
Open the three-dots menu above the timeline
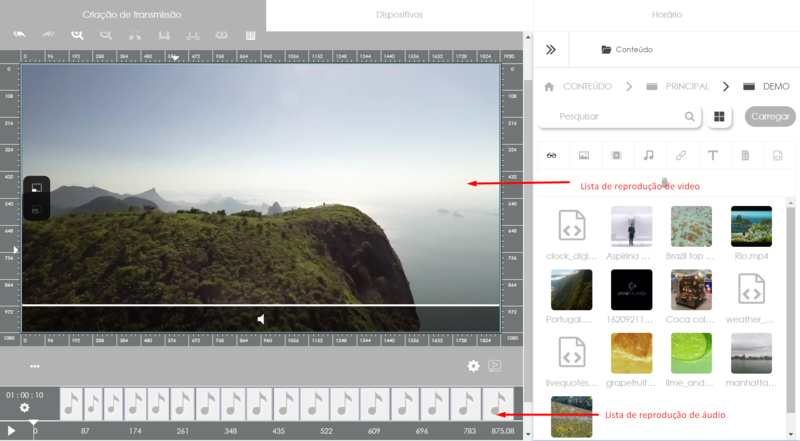pos(35,366)
